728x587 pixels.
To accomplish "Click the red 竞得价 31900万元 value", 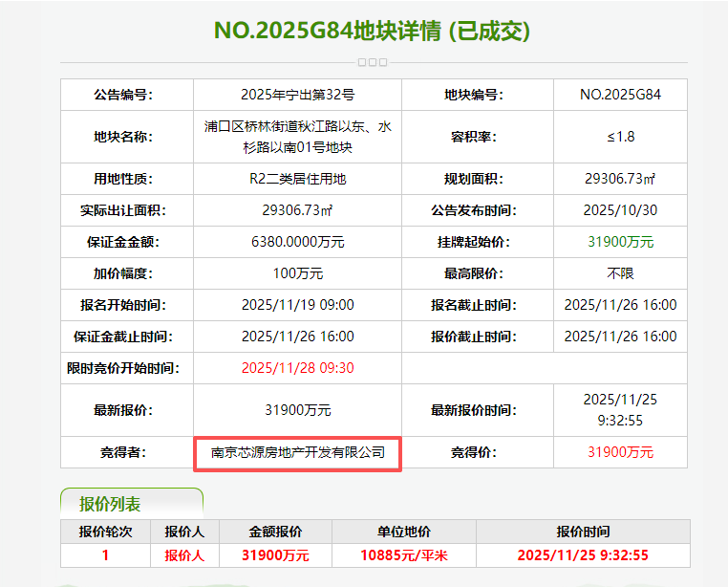I will [620, 452].
